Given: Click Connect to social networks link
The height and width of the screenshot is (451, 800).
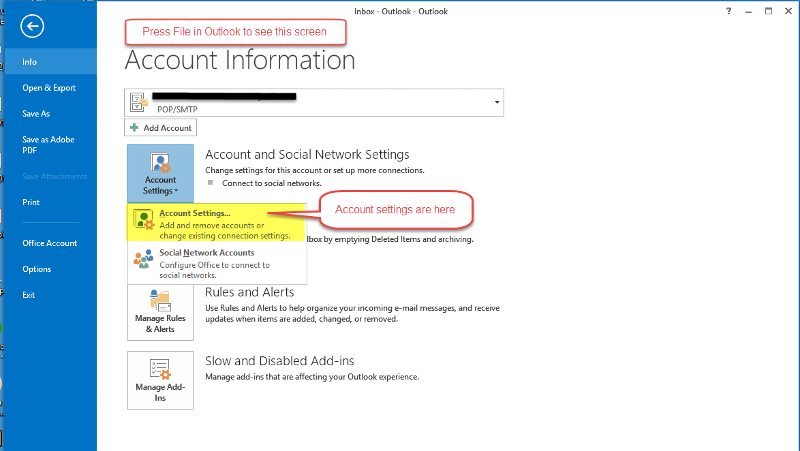Looking at the screenshot, I should click(x=271, y=183).
